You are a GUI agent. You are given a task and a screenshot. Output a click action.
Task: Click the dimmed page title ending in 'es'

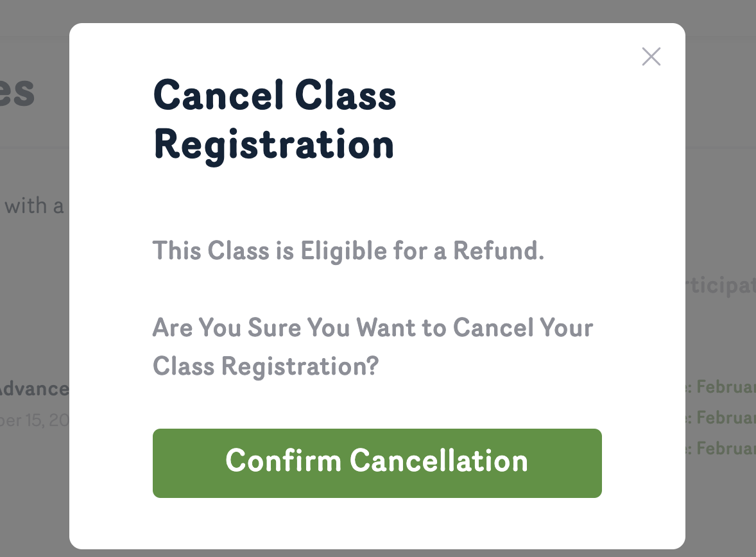[x=18, y=92]
